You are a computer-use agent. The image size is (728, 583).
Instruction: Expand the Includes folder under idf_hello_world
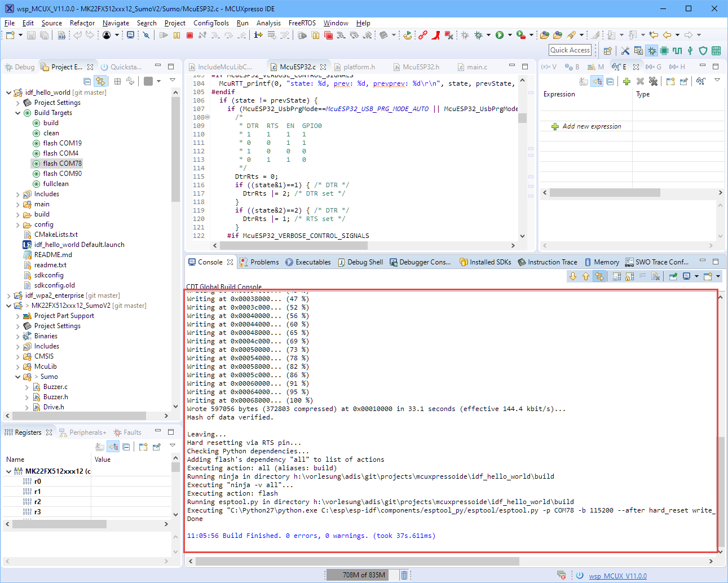[18, 194]
